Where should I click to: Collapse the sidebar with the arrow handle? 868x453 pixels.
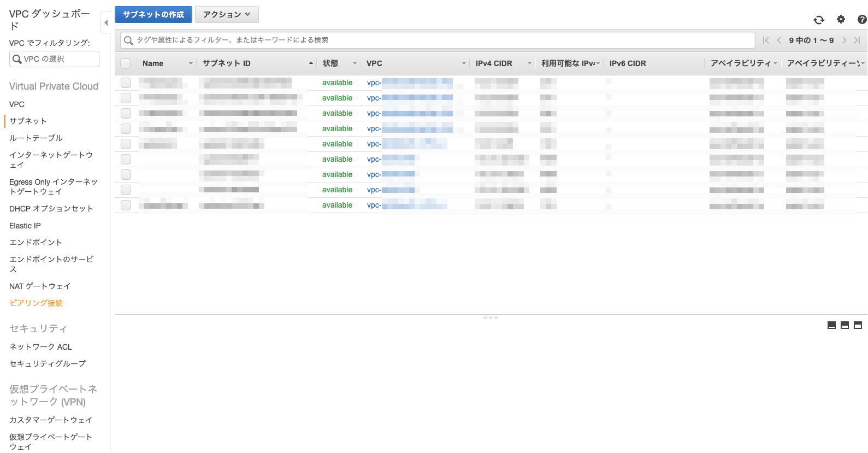(106, 23)
